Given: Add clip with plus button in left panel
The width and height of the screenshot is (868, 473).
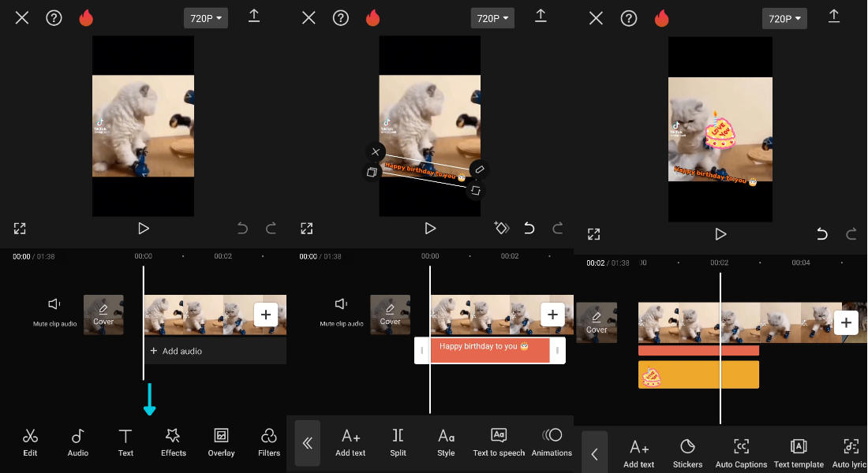Looking at the screenshot, I should click(266, 315).
